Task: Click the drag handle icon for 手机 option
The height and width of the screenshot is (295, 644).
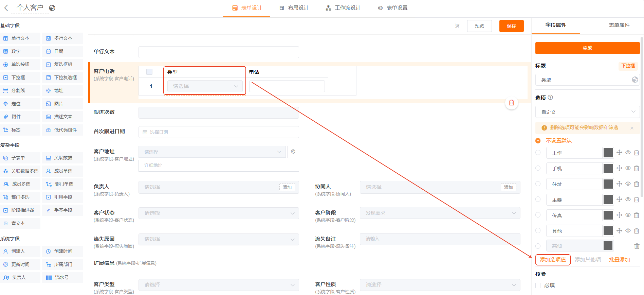Action: click(x=619, y=168)
